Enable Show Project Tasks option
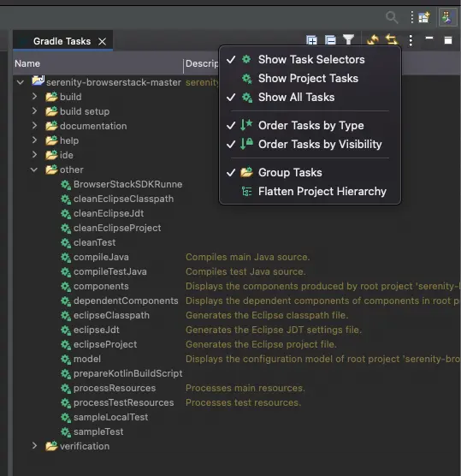Screen dimensions: 461x476 tap(310, 78)
